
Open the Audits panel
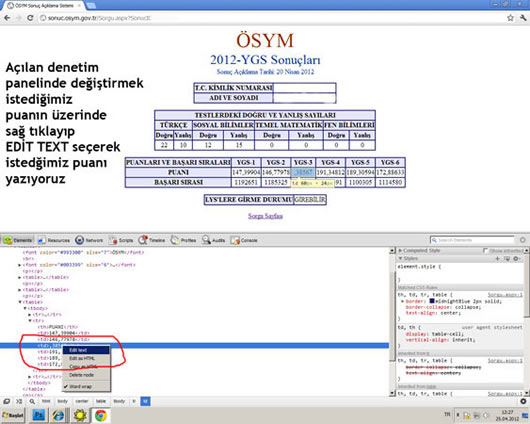click(x=214, y=240)
